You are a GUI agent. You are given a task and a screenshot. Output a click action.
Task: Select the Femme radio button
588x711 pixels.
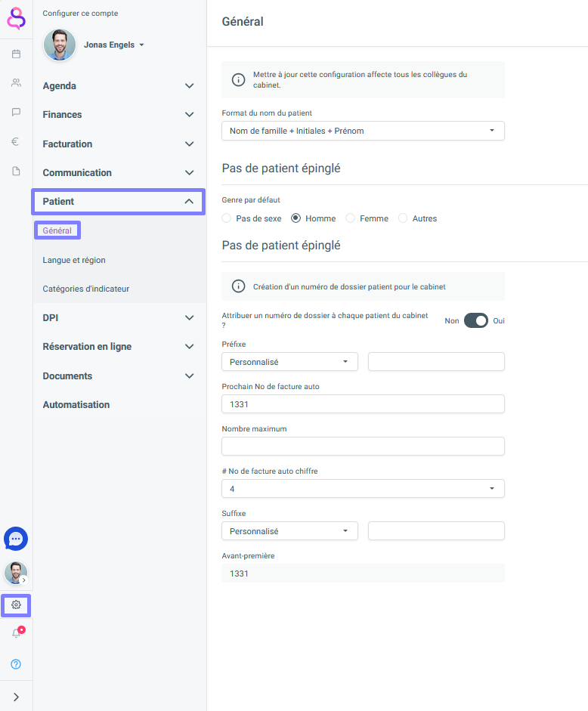click(x=350, y=218)
